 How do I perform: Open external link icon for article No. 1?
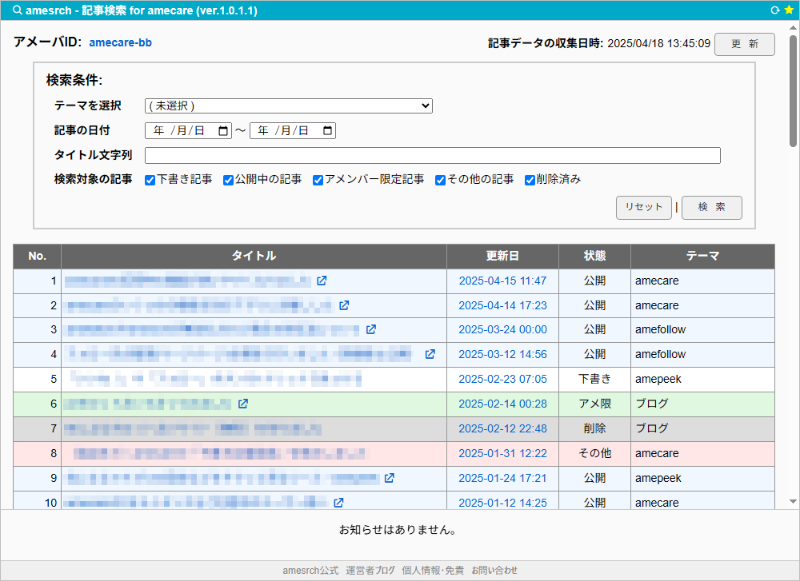pyautogui.click(x=321, y=281)
